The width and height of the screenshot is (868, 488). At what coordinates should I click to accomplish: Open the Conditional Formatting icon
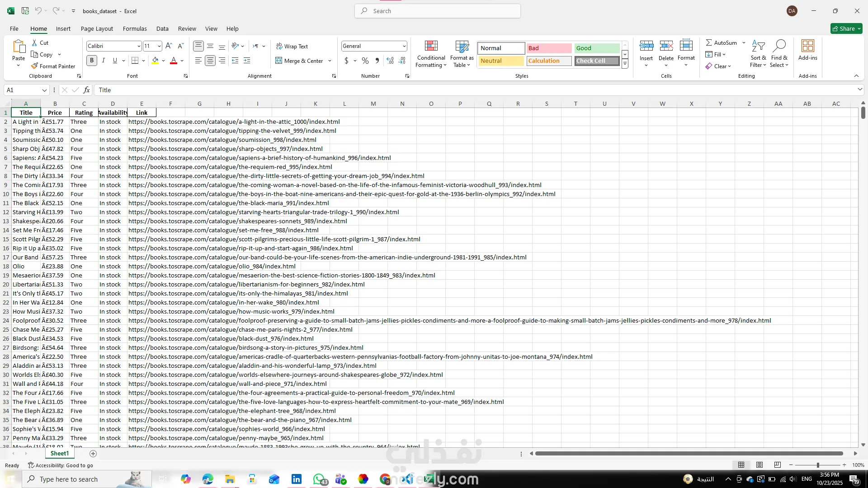(431, 46)
